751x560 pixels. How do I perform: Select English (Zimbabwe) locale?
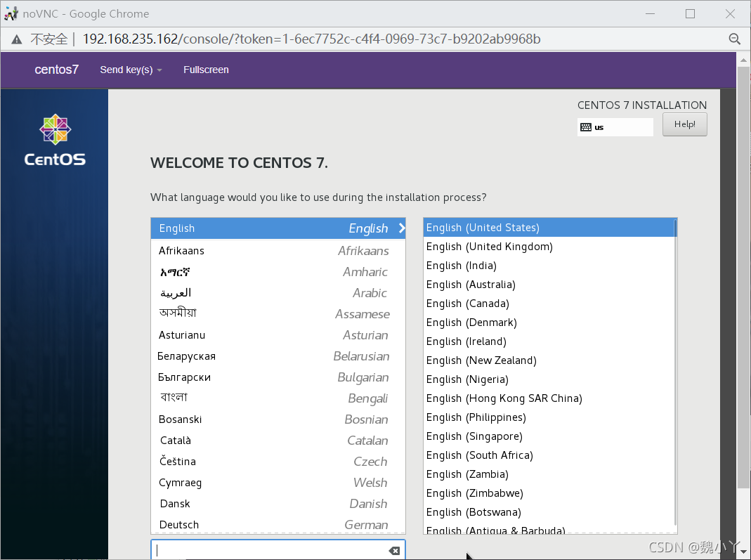(549, 493)
